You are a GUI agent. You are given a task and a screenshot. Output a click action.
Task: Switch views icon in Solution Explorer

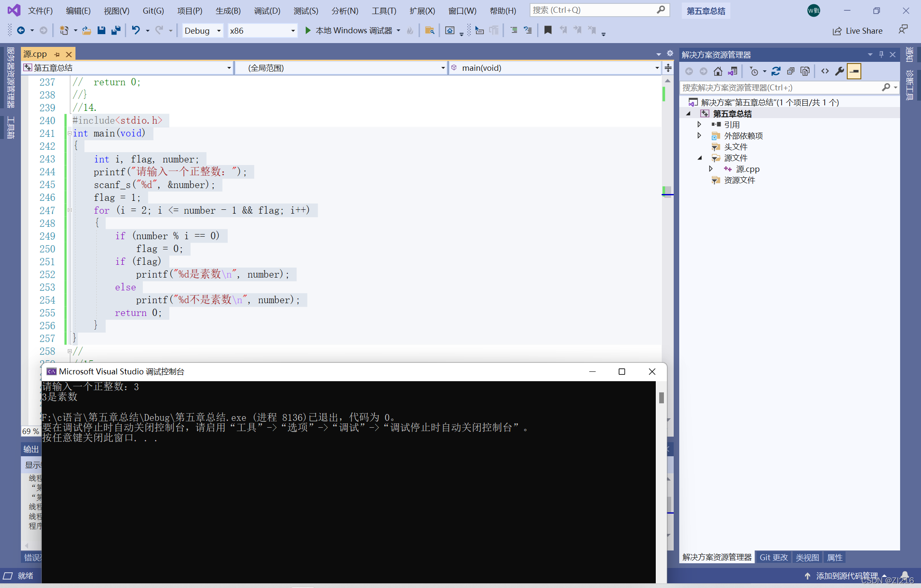click(733, 71)
